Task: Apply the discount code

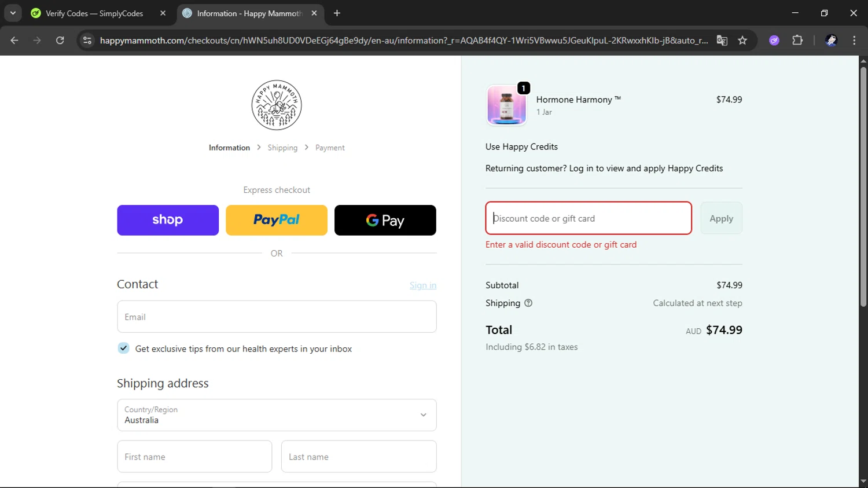Action: pos(721,218)
